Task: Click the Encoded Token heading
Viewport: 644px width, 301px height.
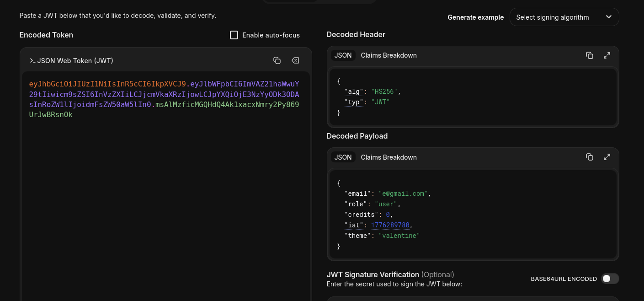Action: pyautogui.click(x=46, y=35)
